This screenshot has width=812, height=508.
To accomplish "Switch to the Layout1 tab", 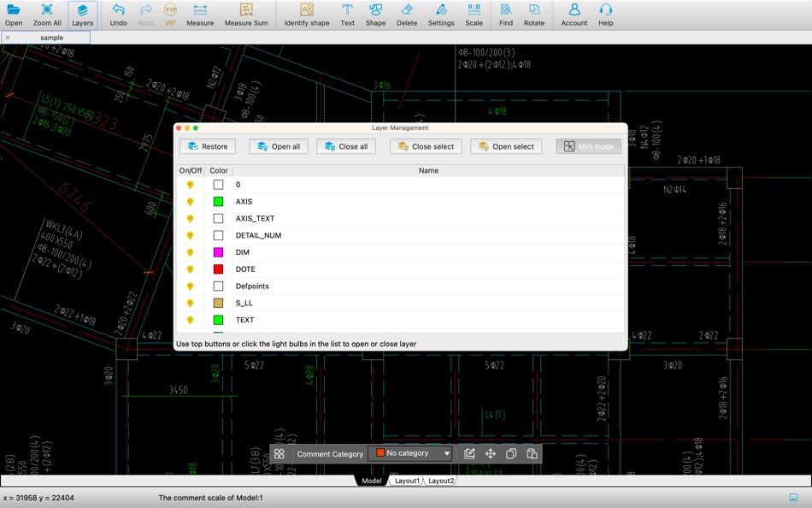I will point(407,481).
